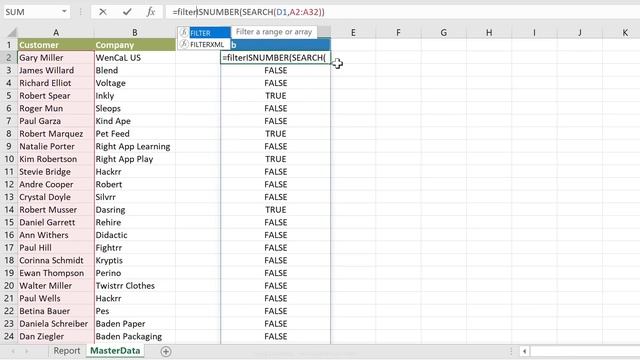Select cell containing Crystal Doyle
Viewport: 640px width, 360px height.
click(x=56, y=197)
